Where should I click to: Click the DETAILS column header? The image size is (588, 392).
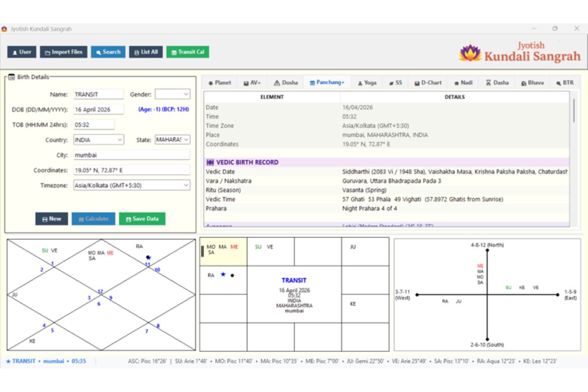coord(454,97)
